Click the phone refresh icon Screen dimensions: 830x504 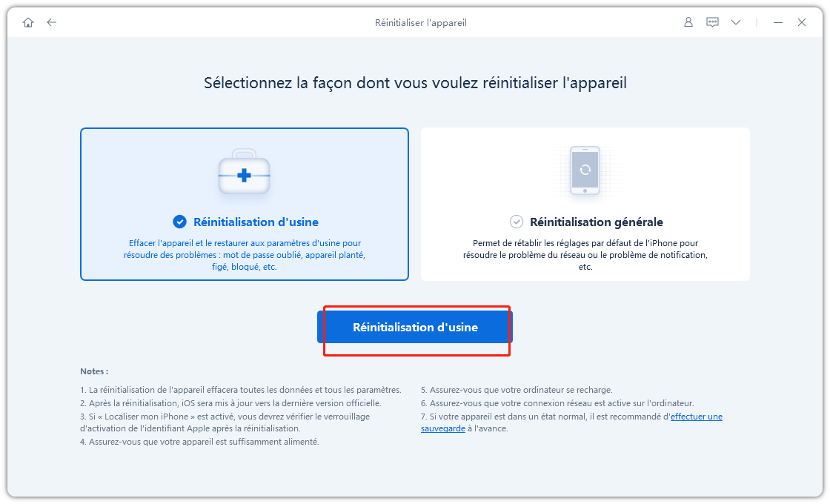point(585,171)
